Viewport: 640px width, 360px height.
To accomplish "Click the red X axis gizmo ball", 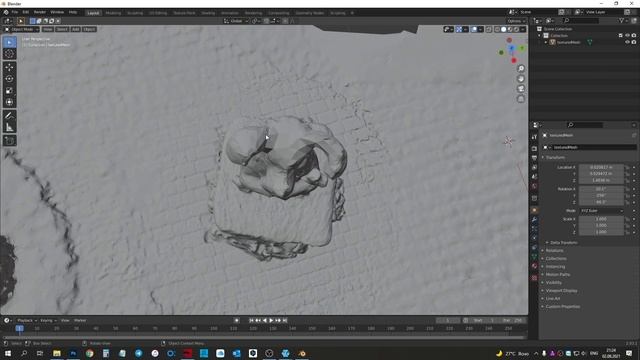I will tap(514, 60).
